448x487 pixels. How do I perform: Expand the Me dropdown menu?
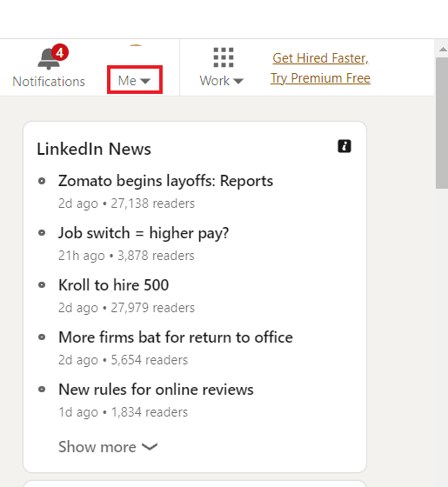coord(135,80)
